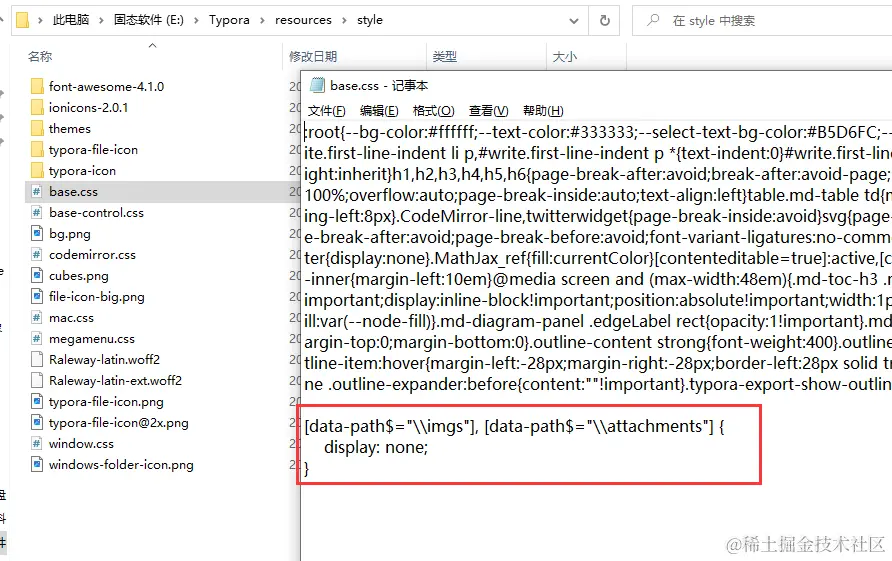
Task: Click the folder icon in address bar
Action: 23,20
